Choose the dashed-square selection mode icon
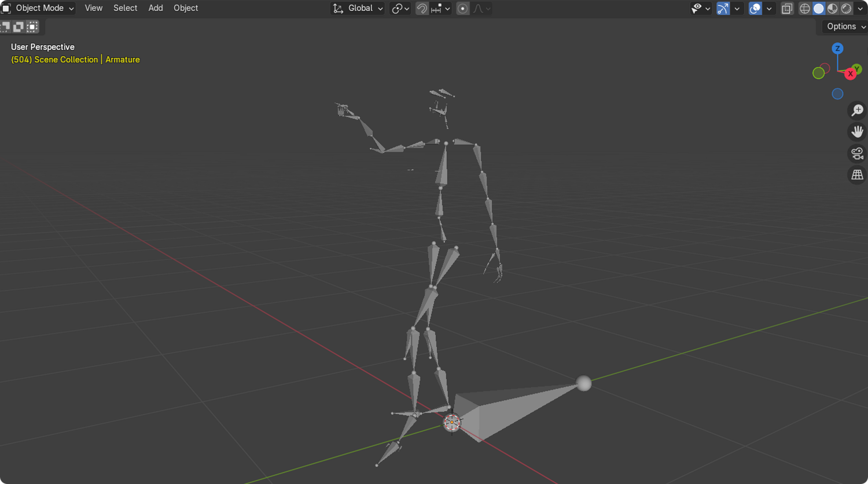Viewport: 868px width, 484px height. (32, 27)
